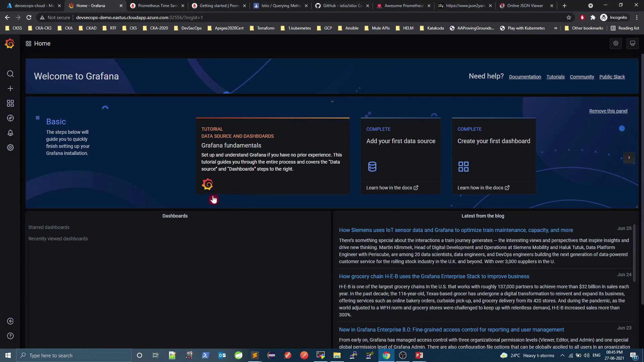644x362 pixels.
Task: Open the dashboard settings gear at top right
Action: pos(616,44)
